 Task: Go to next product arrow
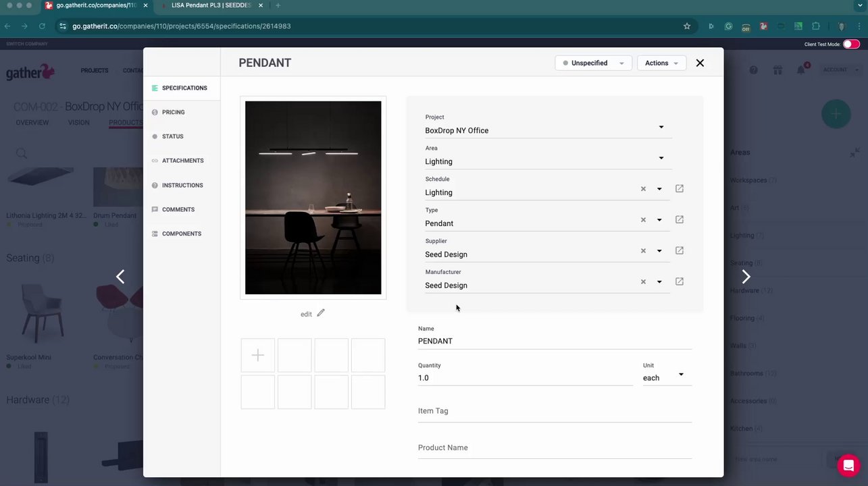point(746,277)
